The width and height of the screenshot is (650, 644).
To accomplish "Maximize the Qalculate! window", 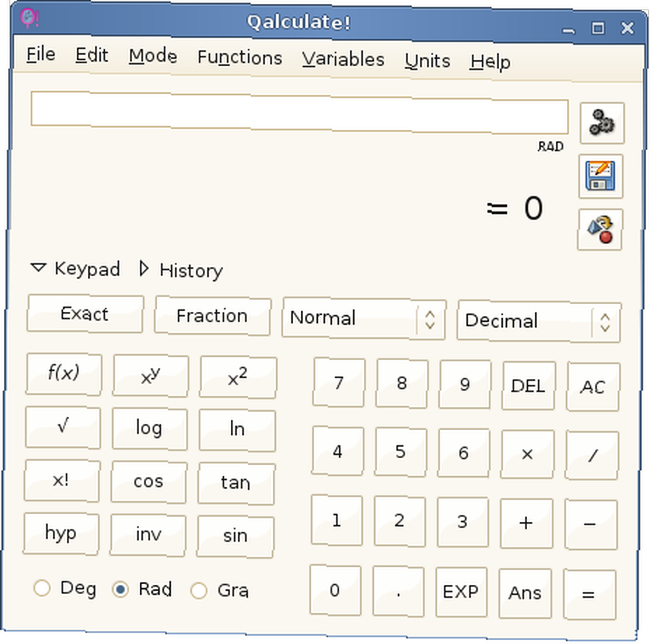I will click(598, 29).
